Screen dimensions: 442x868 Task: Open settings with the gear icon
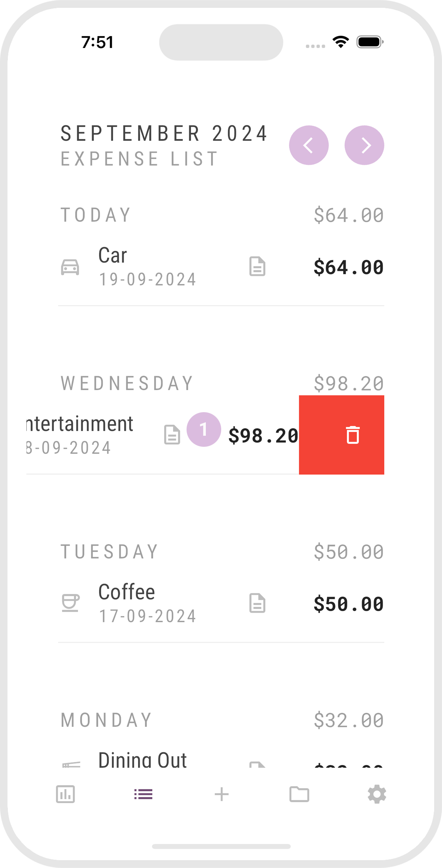click(x=377, y=794)
